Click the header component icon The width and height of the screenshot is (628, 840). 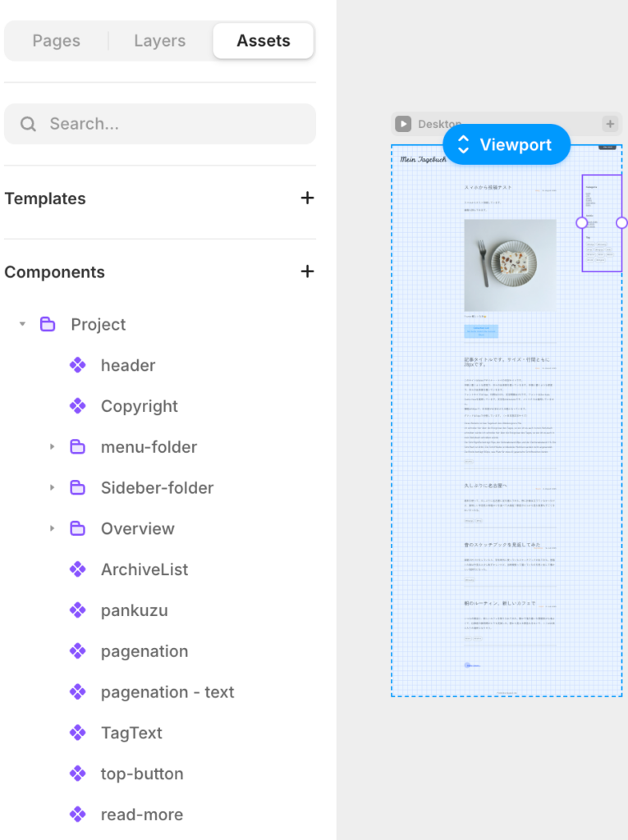[x=78, y=365]
